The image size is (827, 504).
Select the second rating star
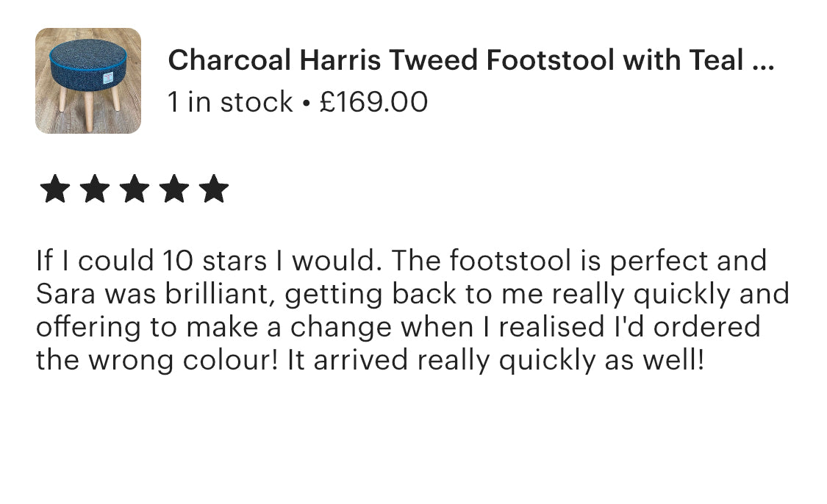point(95,190)
